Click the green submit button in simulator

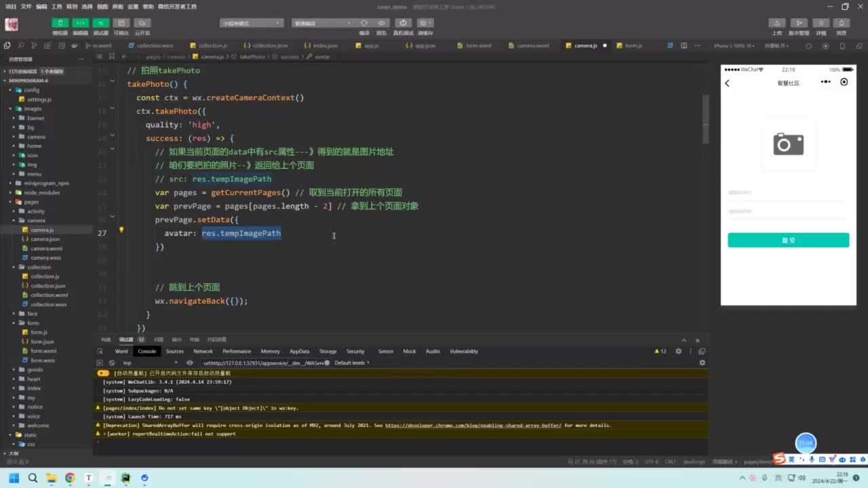(x=788, y=240)
